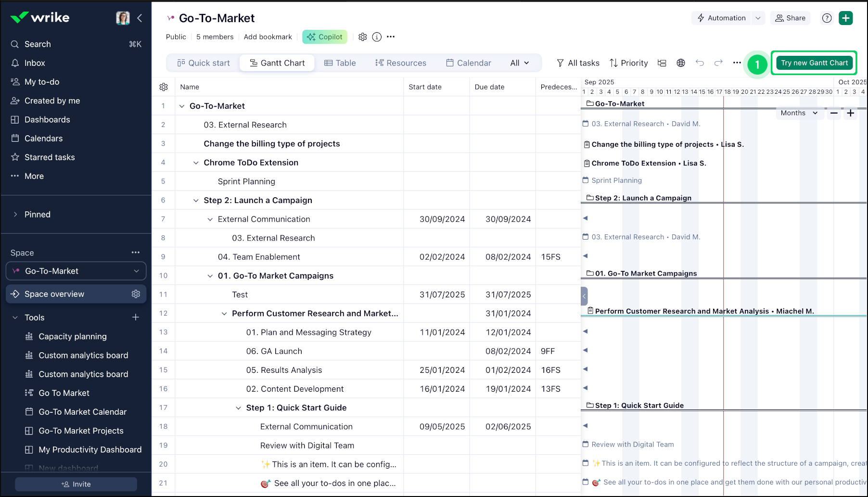Click Try new Gantt Chart button
Viewport: 868px width, 497px height.
[x=814, y=63]
